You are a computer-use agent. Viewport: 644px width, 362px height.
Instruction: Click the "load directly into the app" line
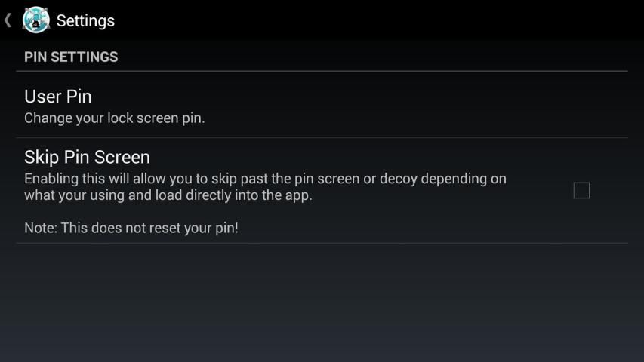168,195
